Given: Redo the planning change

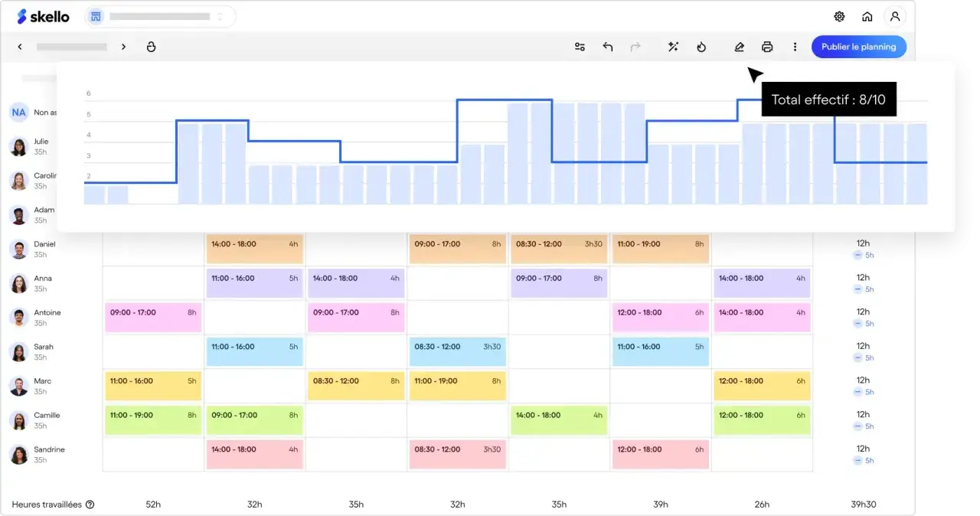Looking at the screenshot, I should [635, 47].
